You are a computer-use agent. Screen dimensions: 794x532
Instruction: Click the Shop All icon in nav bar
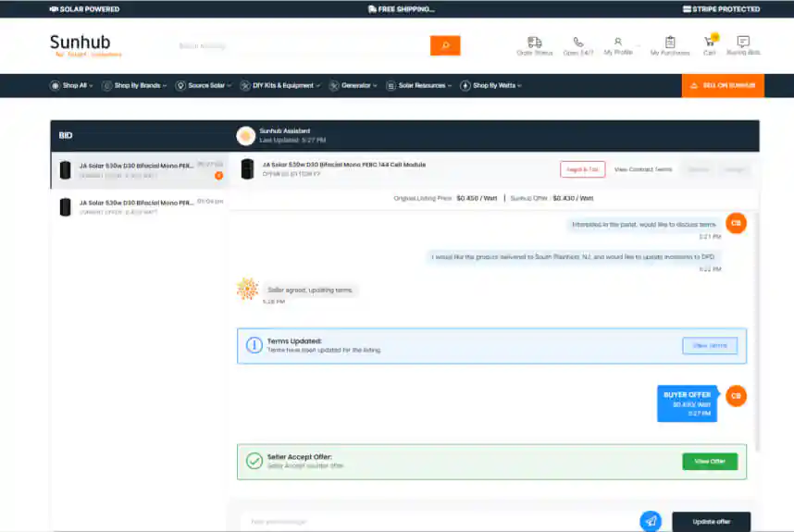tap(55, 85)
